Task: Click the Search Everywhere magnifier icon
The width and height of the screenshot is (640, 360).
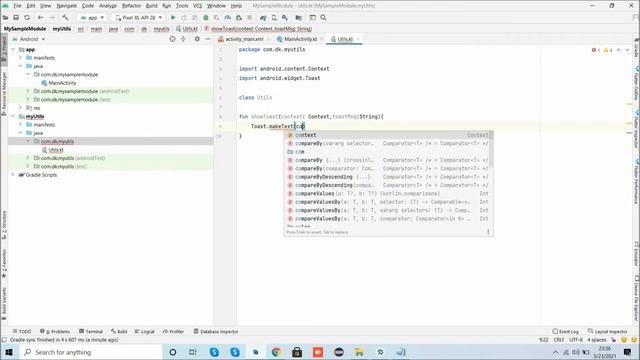Action: tap(323, 18)
